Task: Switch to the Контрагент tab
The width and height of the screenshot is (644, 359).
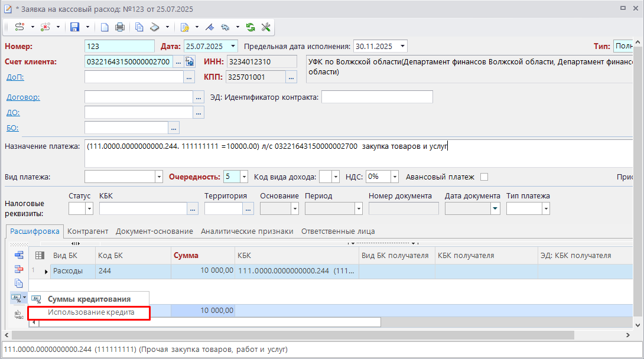Action: pos(87,231)
